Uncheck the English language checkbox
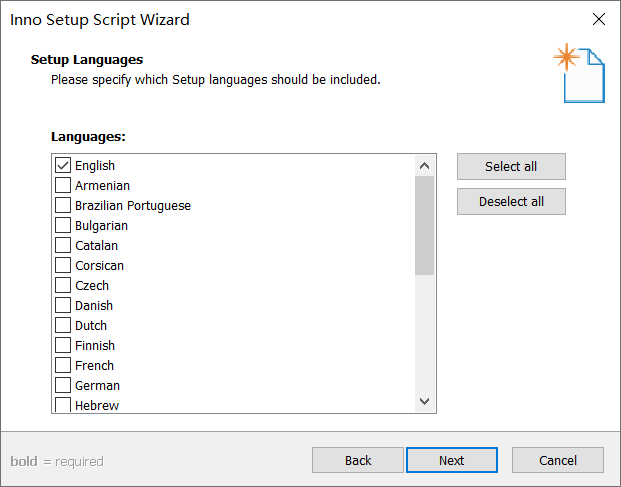Image resolution: width=621 pixels, height=487 pixels. 63,166
